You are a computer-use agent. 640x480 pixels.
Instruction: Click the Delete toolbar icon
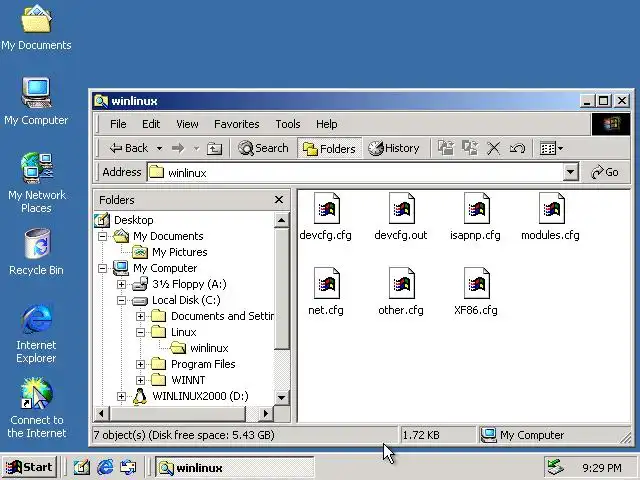493,148
